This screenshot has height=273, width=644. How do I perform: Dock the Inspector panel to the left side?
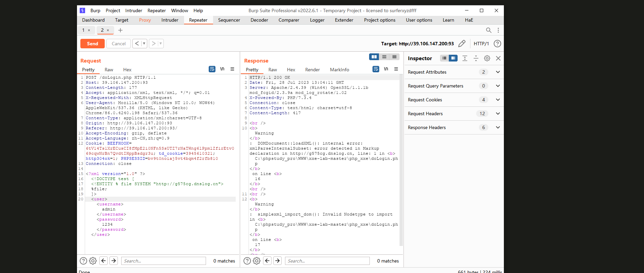click(x=444, y=58)
